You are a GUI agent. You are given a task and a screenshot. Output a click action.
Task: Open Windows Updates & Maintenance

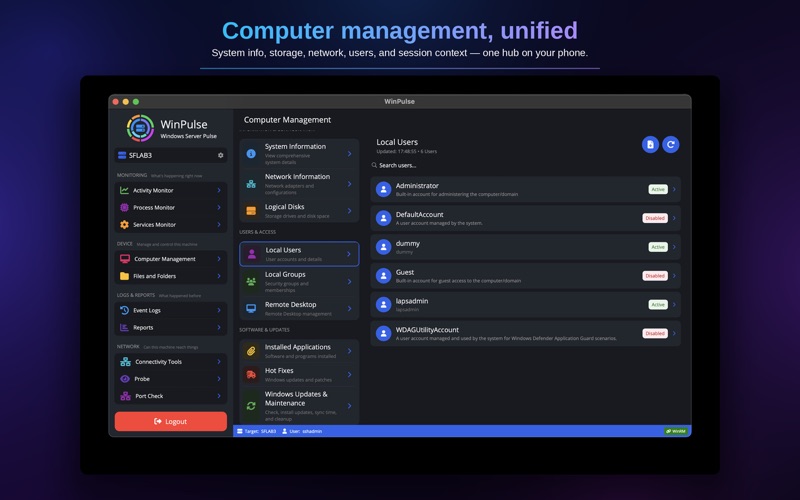[x=299, y=406]
